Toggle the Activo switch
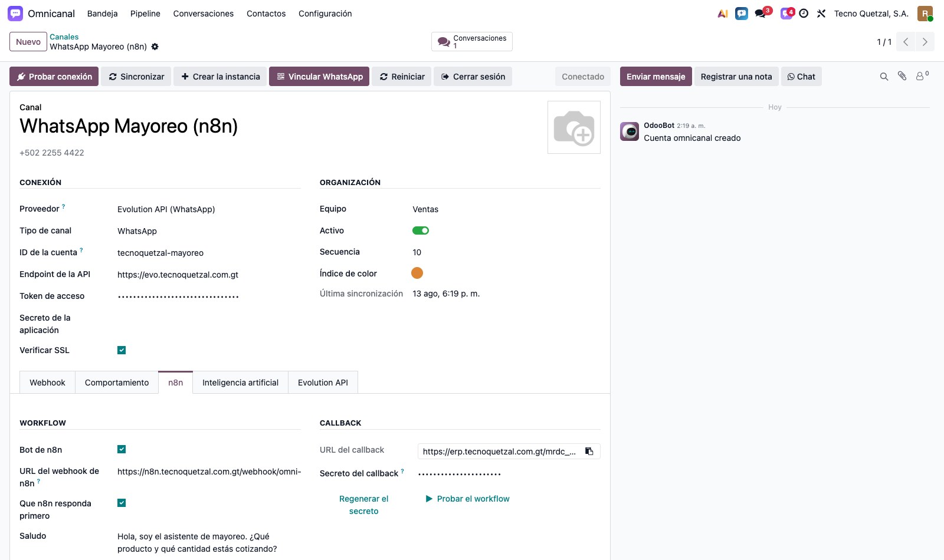This screenshot has height=560, width=944. coord(421,230)
